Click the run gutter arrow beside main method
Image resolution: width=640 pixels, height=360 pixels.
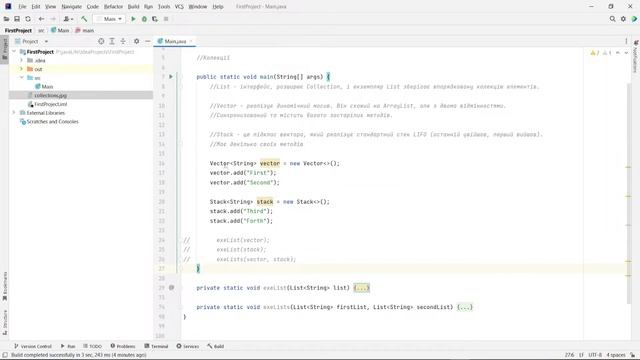(x=171, y=77)
